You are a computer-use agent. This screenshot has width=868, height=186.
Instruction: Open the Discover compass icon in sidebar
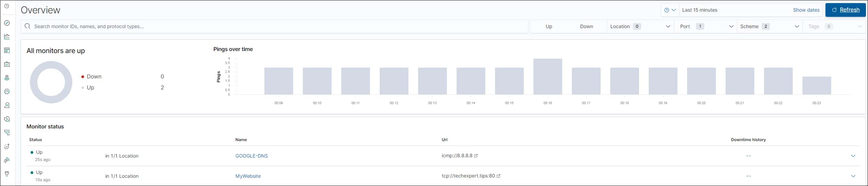tap(7, 23)
